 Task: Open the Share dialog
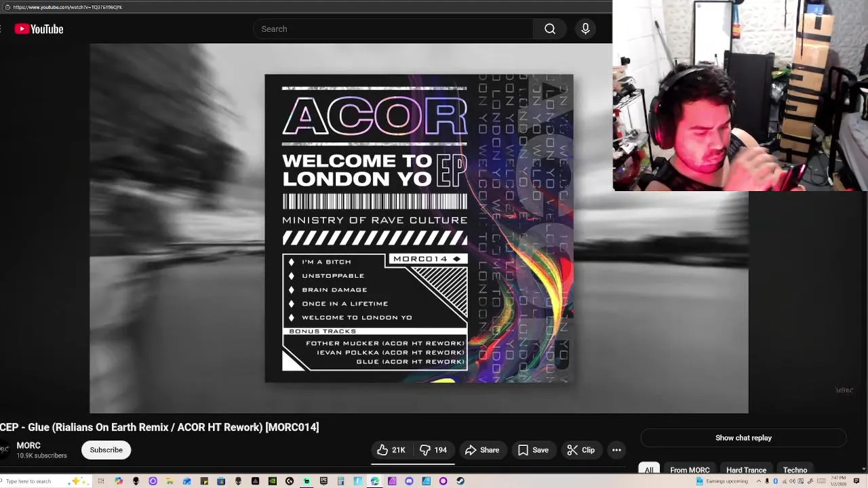[x=482, y=450]
